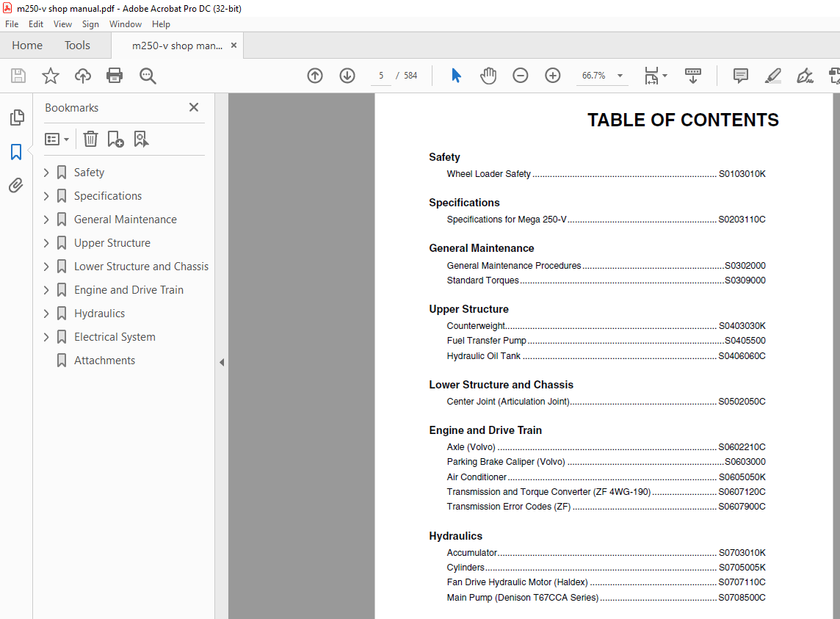Close the Bookmarks panel
Image resolution: width=840 pixels, height=619 pixels.
point(194,107)
